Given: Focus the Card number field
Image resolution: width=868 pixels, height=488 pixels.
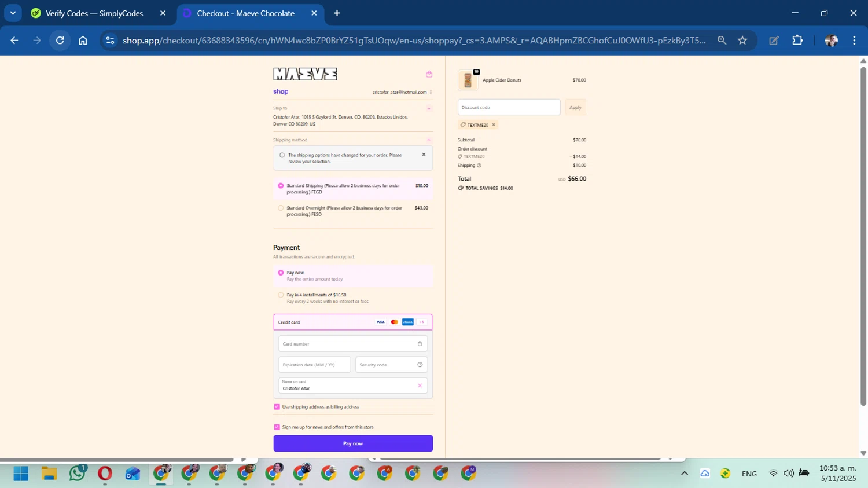Looking at the screenshot, I should click(353, 344).
